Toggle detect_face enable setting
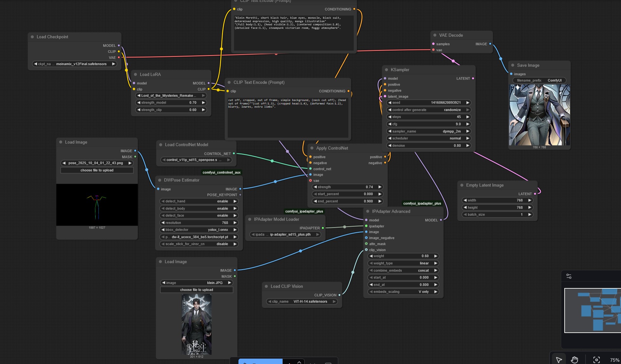The image size is (621, 364). (199, 216)
